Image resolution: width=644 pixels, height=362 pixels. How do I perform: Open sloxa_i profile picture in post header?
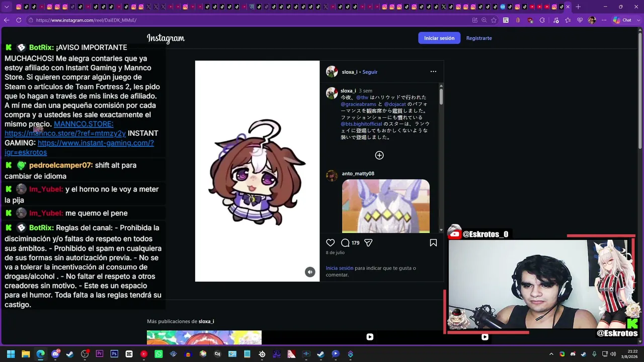(x=332, y=71)
